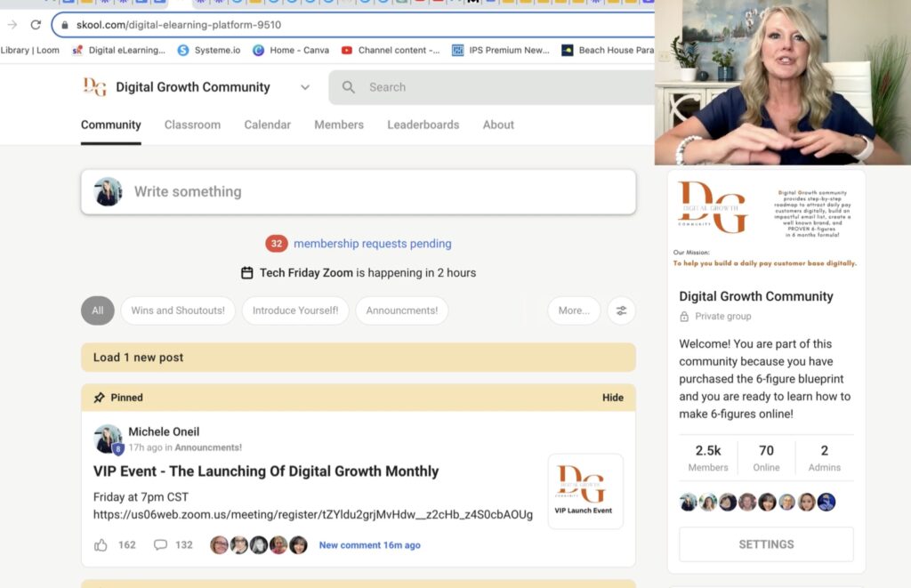Filter by Introduce Yourself!

click(x=295, y=310)
